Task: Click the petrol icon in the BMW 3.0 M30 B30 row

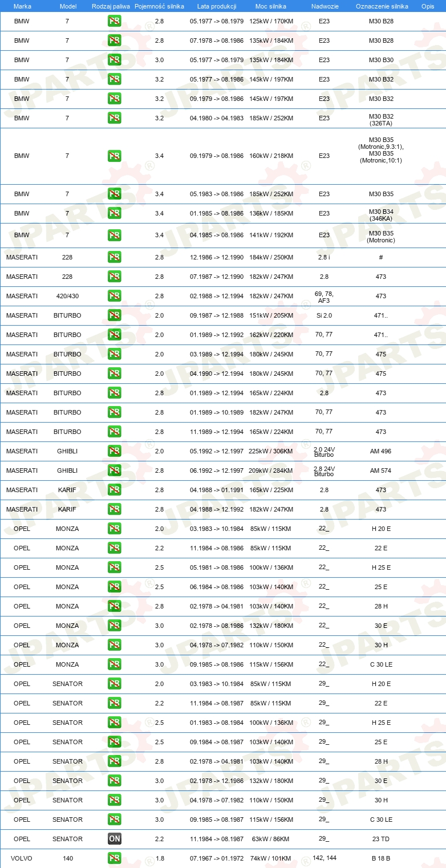Action: coord(114,60)
